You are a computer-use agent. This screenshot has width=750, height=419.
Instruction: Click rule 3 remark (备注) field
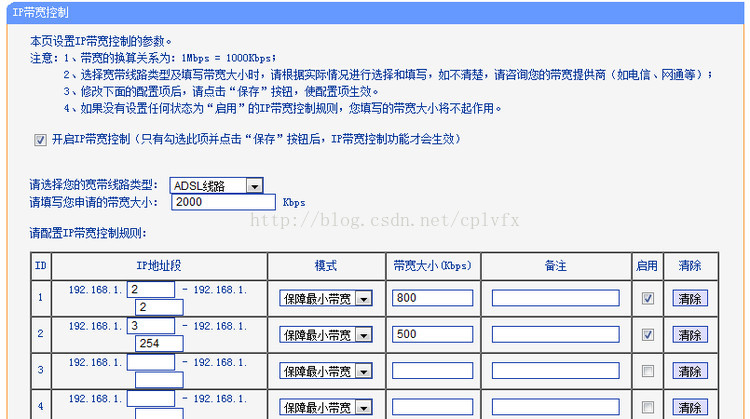pyautogui.click(x=555, y=371)
